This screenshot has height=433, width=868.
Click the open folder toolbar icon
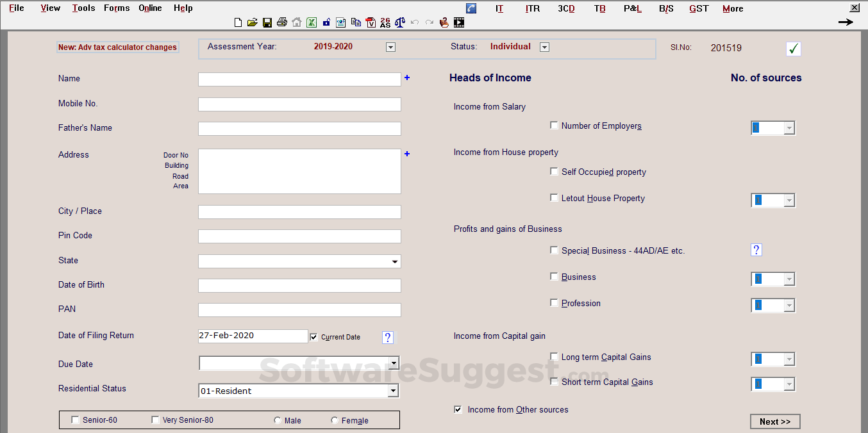point(253,22)
